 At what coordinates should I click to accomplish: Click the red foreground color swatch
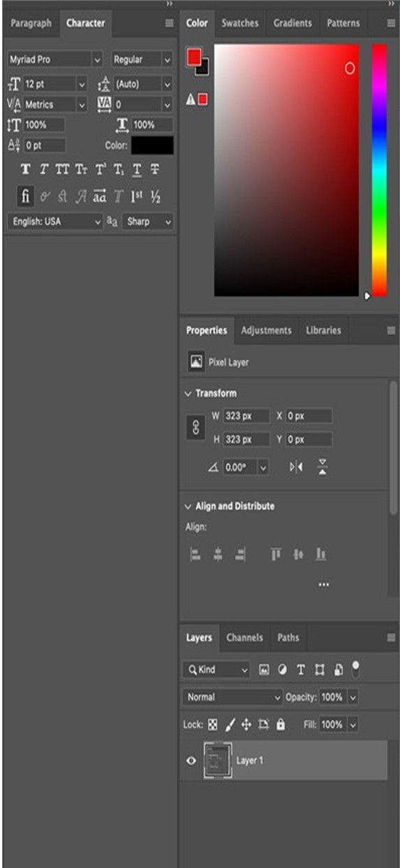point(194,57)
